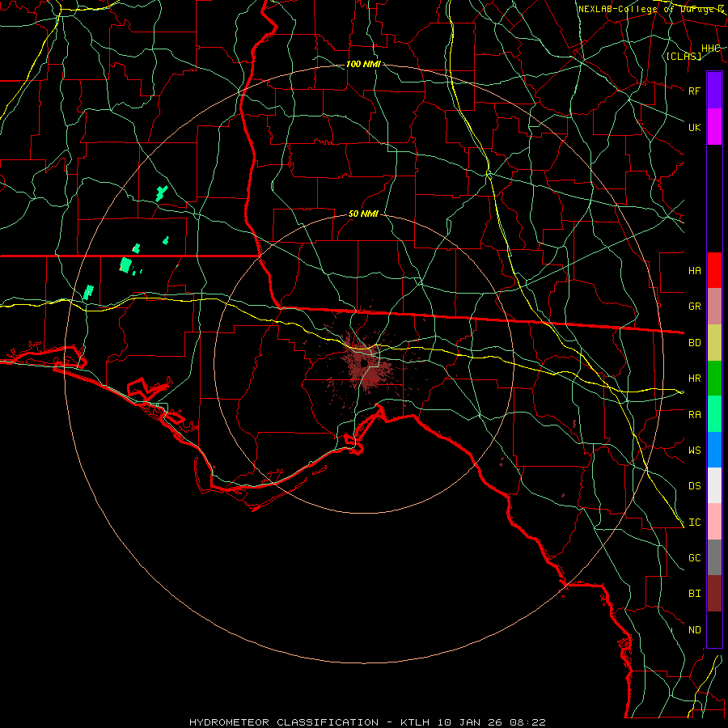Screen dimensions: 728x728
Task: Click the Hydrometeor Classification KTLH title caption
Action: tap(367, 722)
